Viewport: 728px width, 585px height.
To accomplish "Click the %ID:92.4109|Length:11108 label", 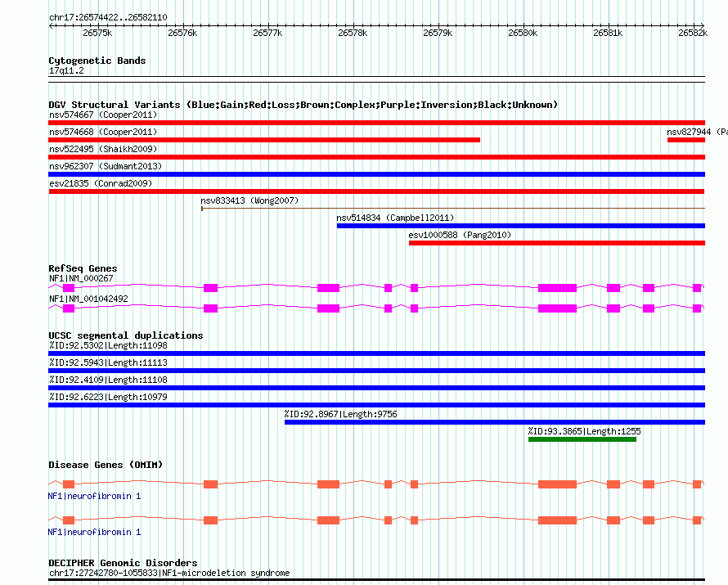I will [108, 380].
